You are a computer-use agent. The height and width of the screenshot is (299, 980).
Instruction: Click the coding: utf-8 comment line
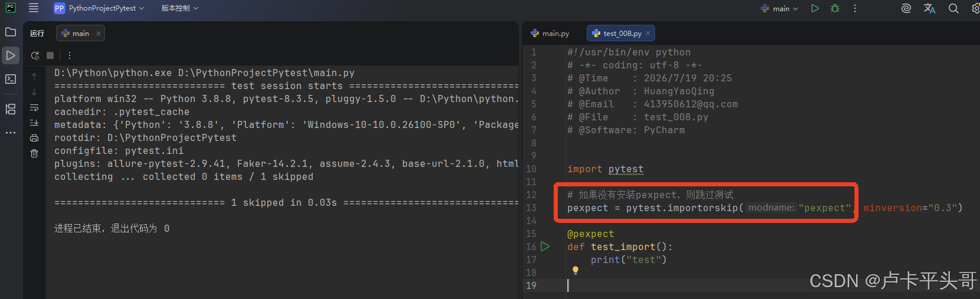click(635, 65)
